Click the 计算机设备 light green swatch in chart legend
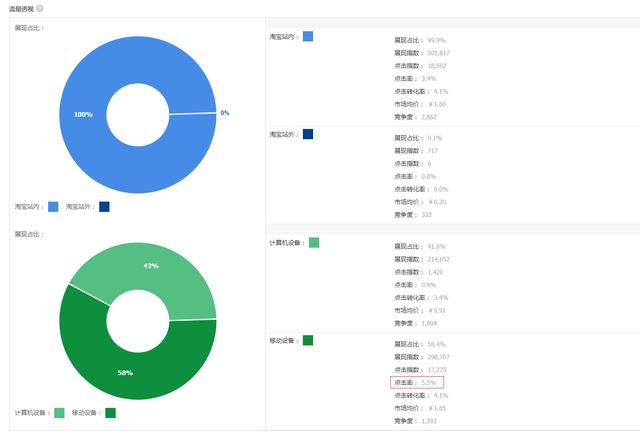The width and height of the screenshot is (640, 435). coord(59,413)
